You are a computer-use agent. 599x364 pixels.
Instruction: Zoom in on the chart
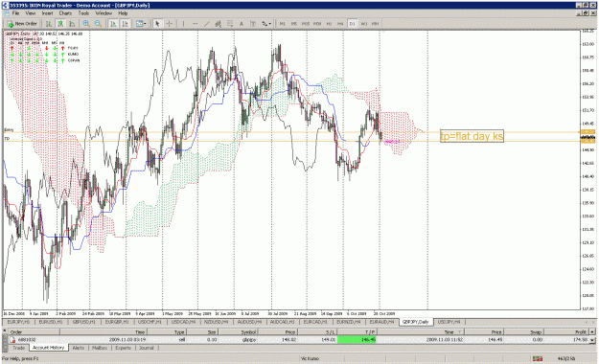pyautogui.click(x=86, y=24)
